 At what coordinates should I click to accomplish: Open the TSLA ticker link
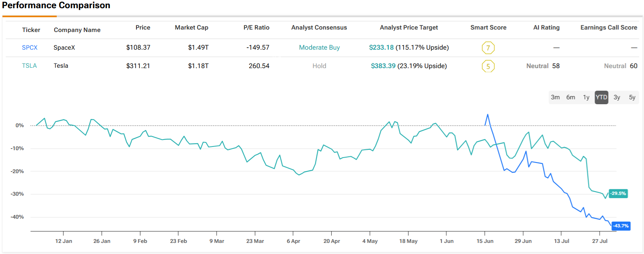coord(29,66)
